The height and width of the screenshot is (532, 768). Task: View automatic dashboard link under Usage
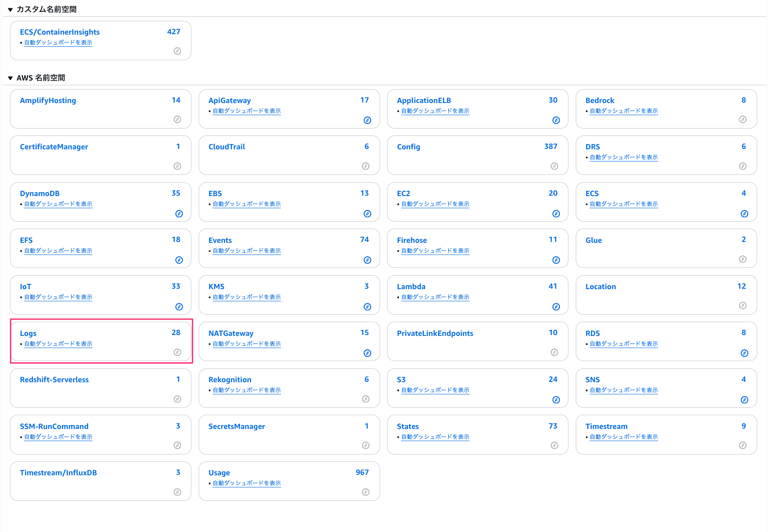(x=247, y=483)
